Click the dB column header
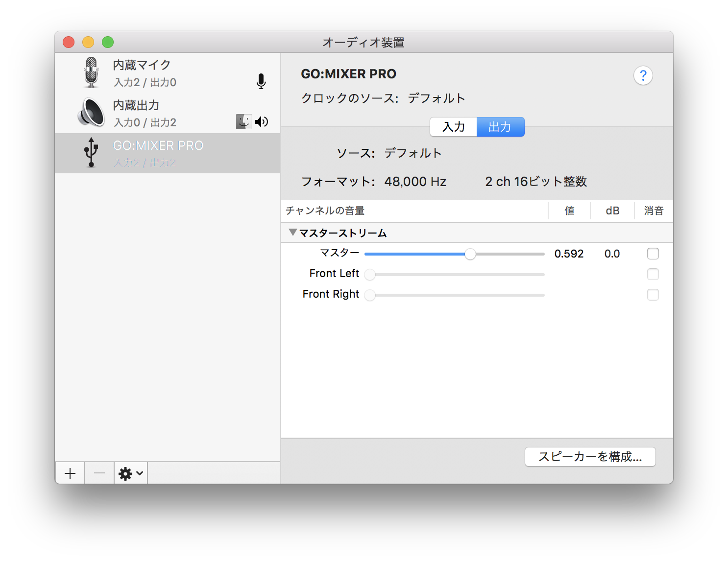Image resolution: width=728 pixels, height=562 pixels. pyautogui.click(x=612, y=211)
